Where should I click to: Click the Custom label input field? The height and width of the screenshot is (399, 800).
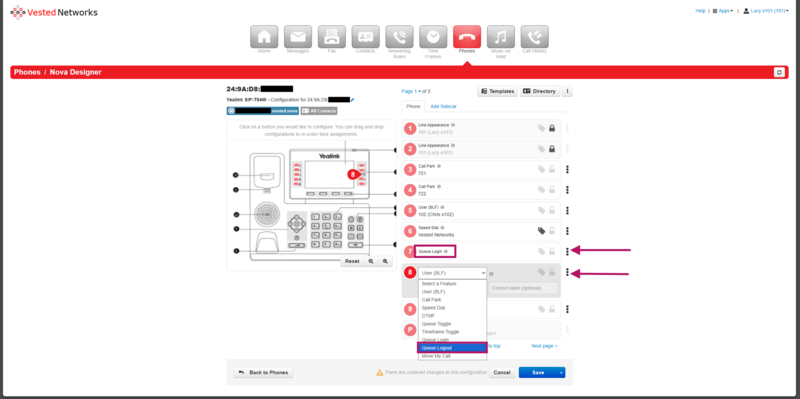coord(522,288)
